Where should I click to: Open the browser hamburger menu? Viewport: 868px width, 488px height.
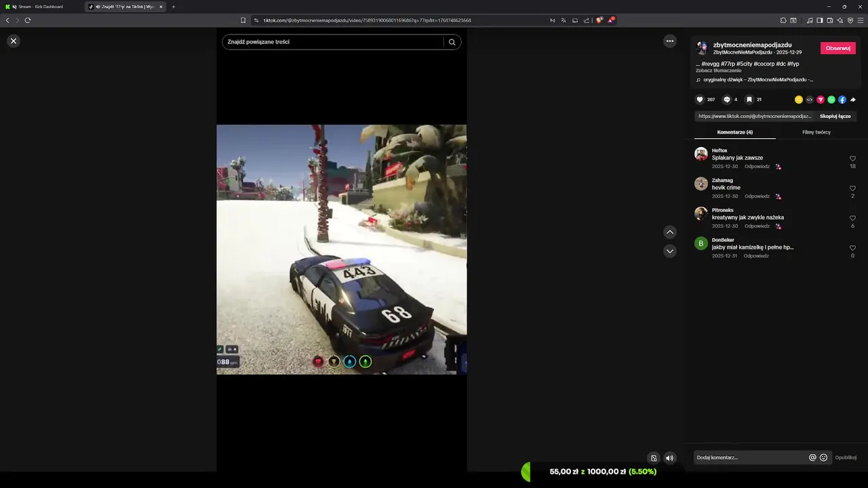tap(861, 20)
